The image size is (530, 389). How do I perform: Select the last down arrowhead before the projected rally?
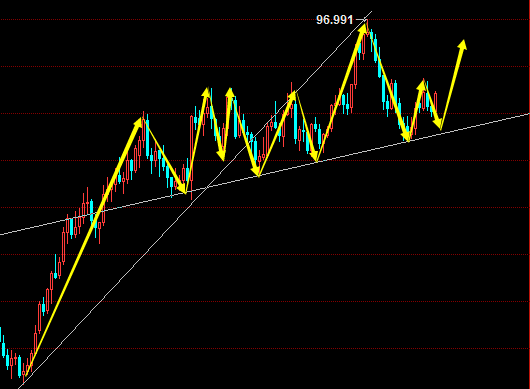(x=438, y=124)
